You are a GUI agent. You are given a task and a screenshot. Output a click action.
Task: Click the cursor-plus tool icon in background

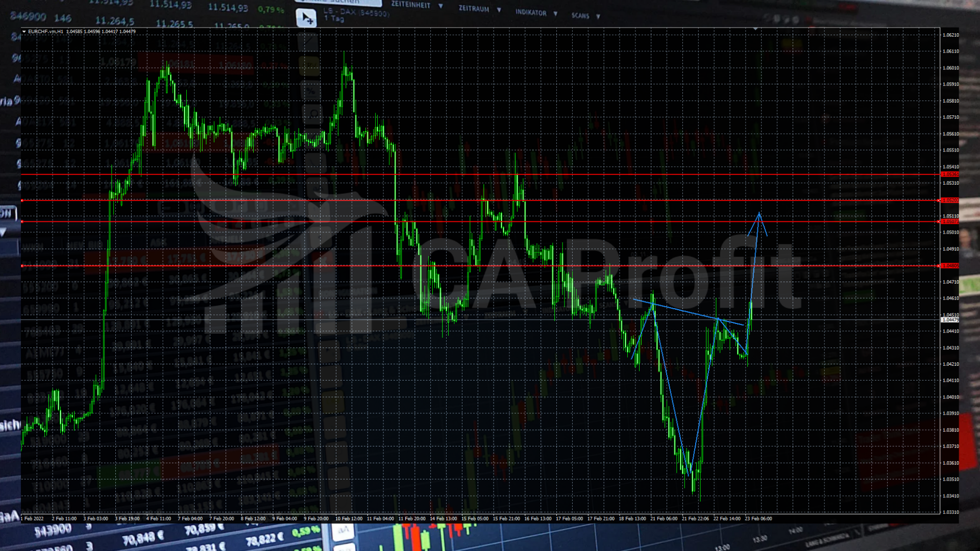tap(306, 18)
